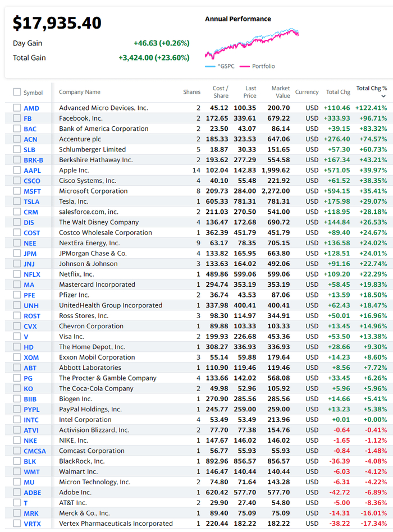The width and height of the screenshot is (393, 532).
Task: Sort by Market Value column header
Action: pos(281,92)
